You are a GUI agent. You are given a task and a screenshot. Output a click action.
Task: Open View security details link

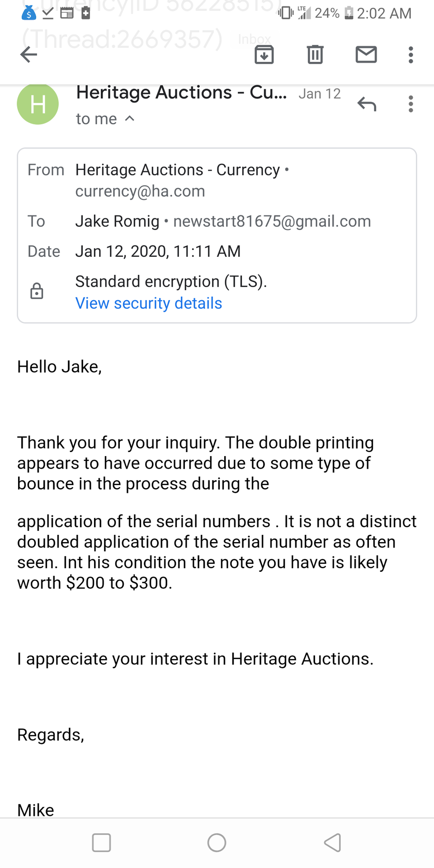coord(149,303)
